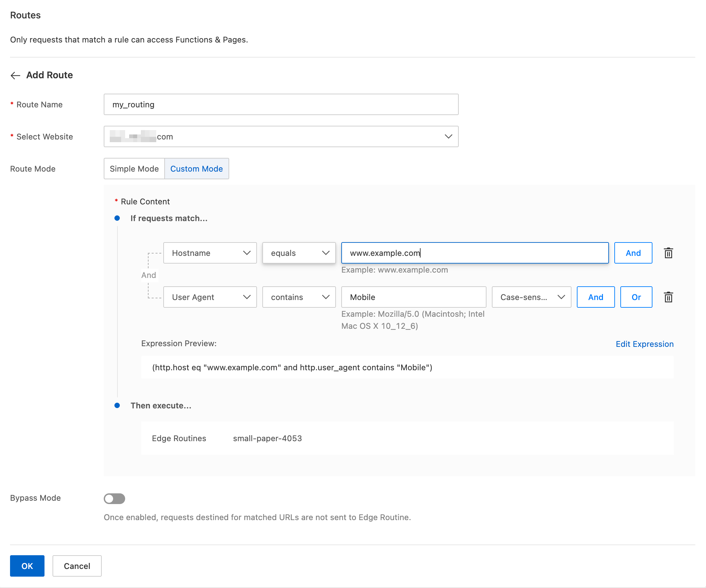
Task: Open the Select Website dropdown
Action: (x=281, y=136)
